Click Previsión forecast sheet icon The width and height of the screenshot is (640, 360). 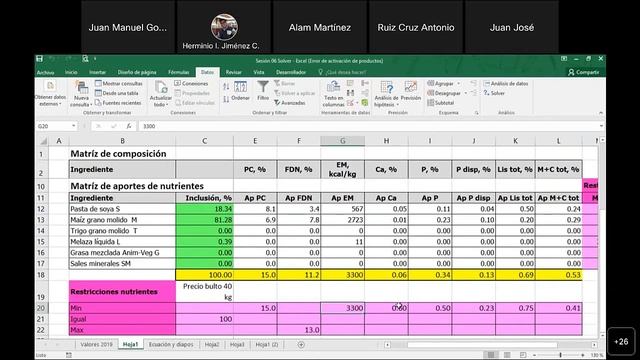pyautogui.click(x=411, y=91)
